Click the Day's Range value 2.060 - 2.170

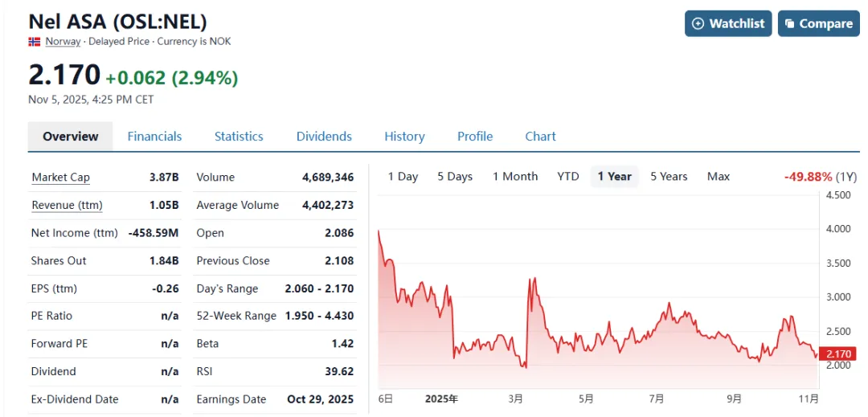(x=319, y=288)
